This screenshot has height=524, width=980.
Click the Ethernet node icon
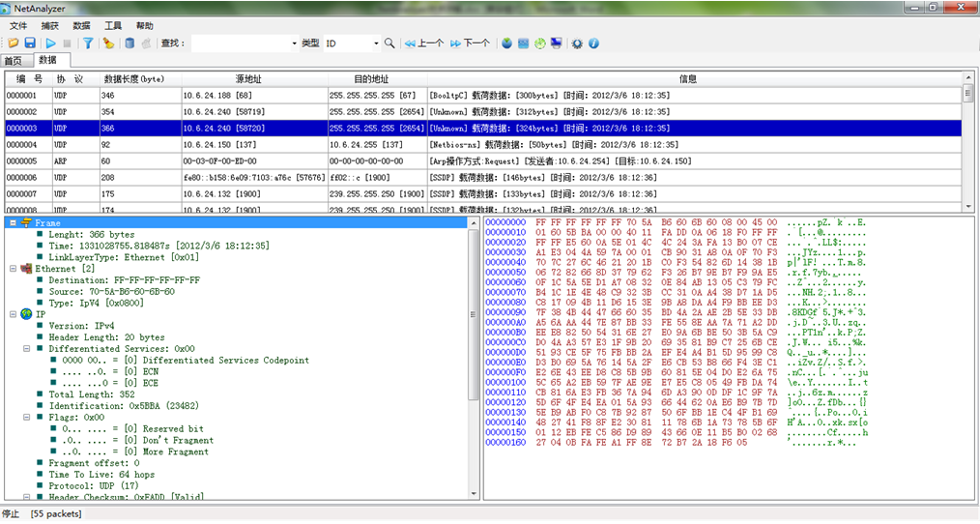coord(26,268)
